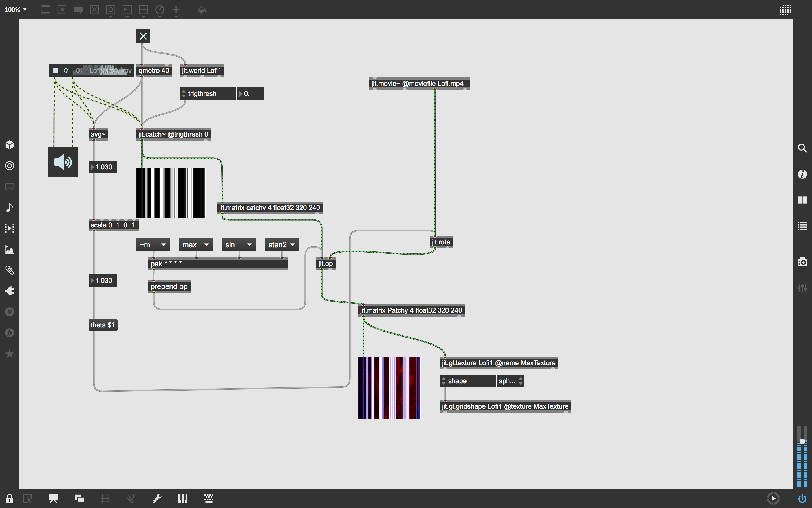Open the images browser icon

click(10, 249)
